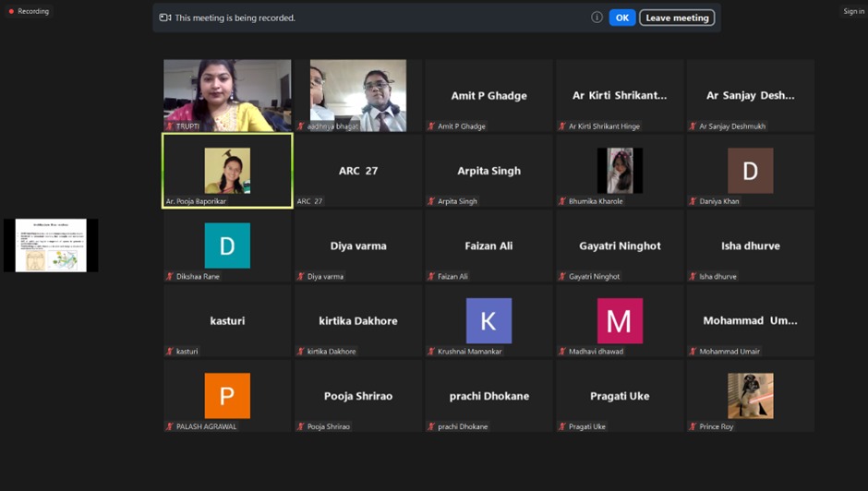Image resolution: width=868 pixels, height=491 pixels.
Task: Click the camera icon in the recording notice
Action: click(165, 18)
